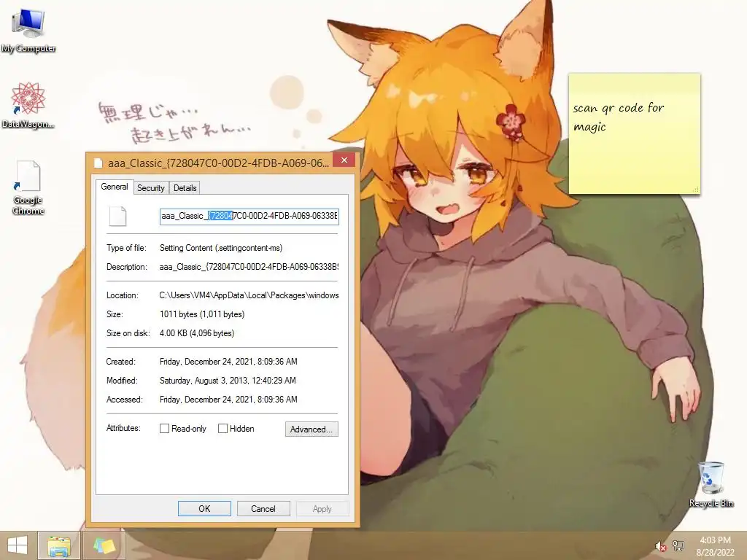This screenshot has height=560, width=747.
Task: Confirm with the OK button
Action: (204, 508)
